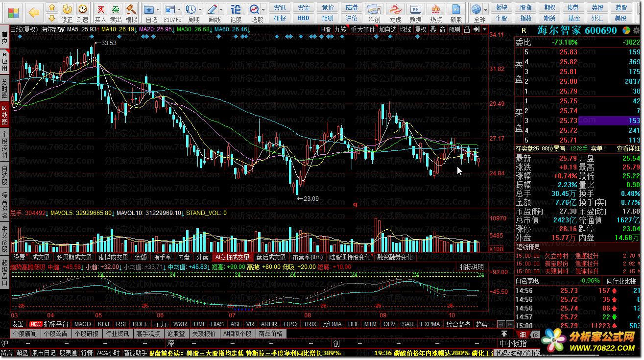Open the 龙虎 dragon-tiger list icon

coord(395,13)
